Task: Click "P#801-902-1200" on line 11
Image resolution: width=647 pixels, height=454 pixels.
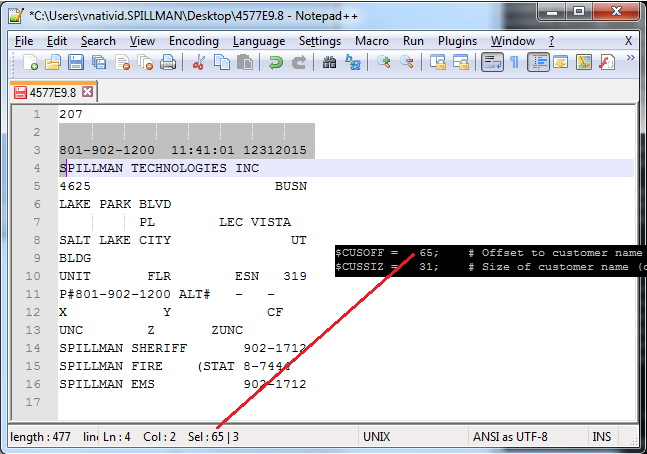Action: click(x=115, y=294)
